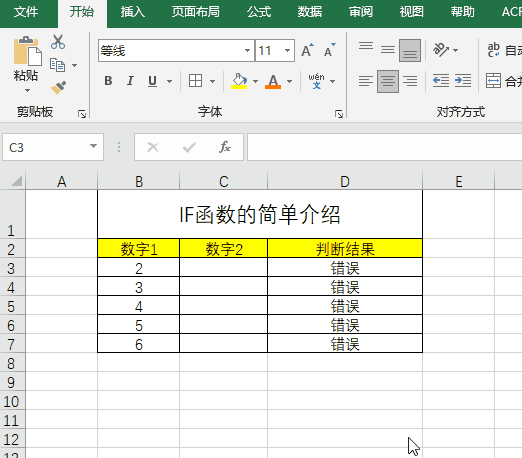Click the Cut scissors icon
The image size is (522, 458).
(58, 42)
